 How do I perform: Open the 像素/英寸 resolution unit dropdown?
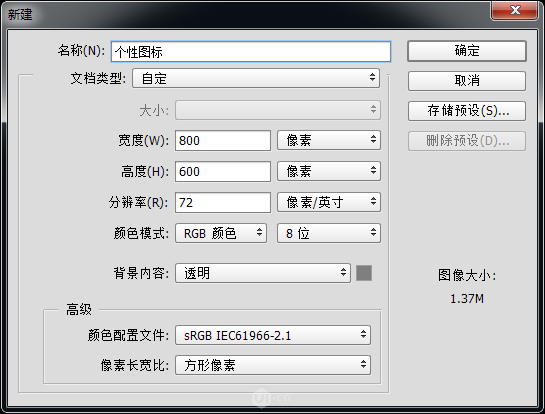click(329, 202)
